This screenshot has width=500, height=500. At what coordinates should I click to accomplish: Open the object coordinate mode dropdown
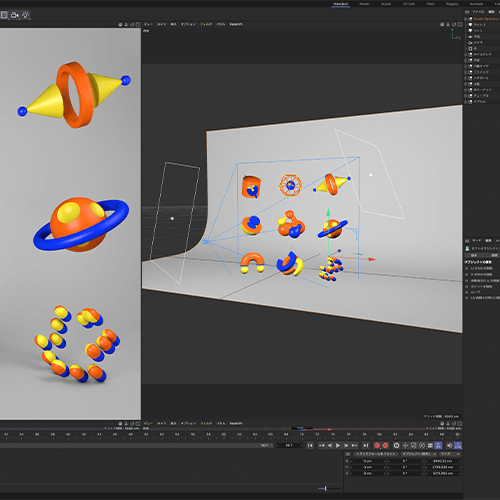click(x=419, y=454)
